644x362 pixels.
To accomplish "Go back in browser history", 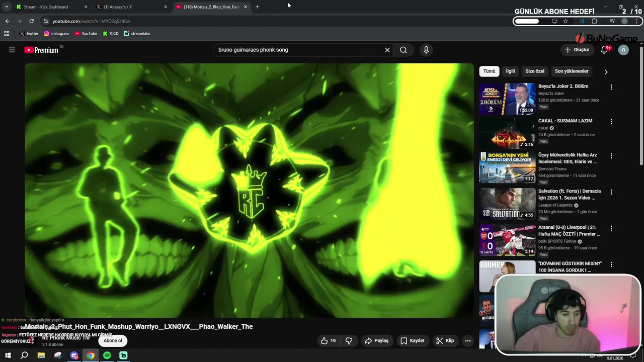I will [x=7, y=21].
